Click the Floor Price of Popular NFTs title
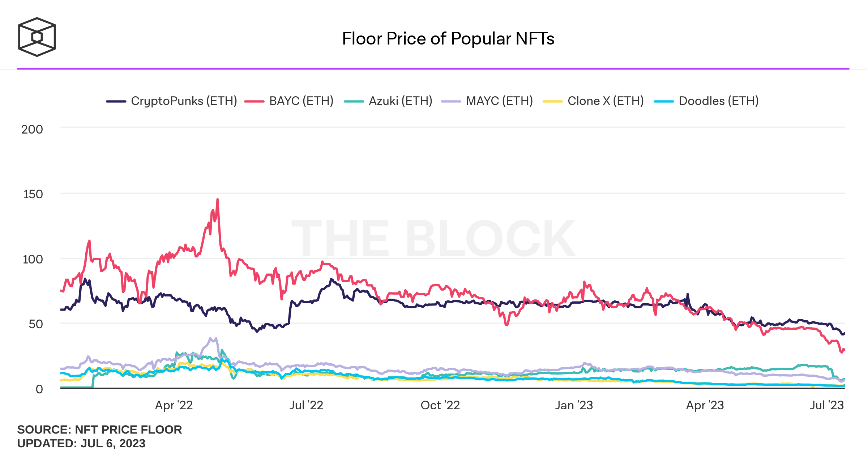The height and width of the screenshot is (456, 868). click(x=448, y=39)
